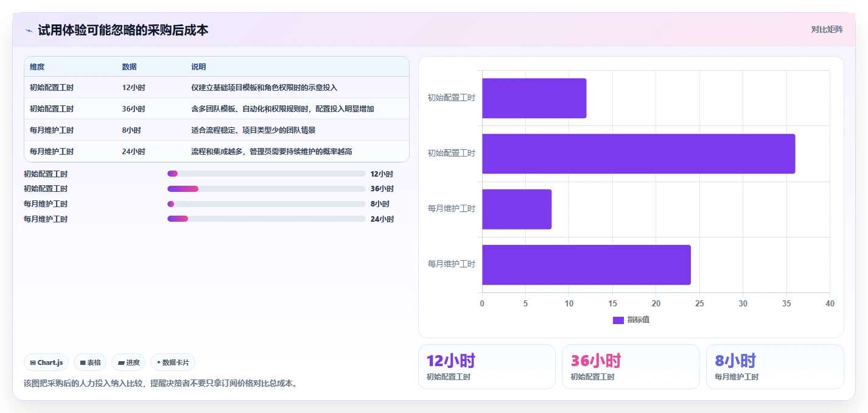Viewport: 868px width, 413px height.
Task: Click the lightning icon beside the page title
Action: 29,30
